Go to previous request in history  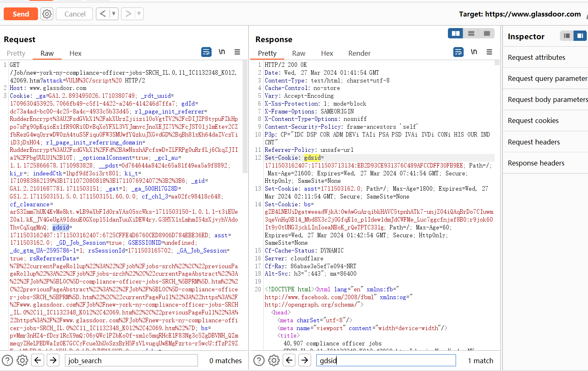(103, 14)
